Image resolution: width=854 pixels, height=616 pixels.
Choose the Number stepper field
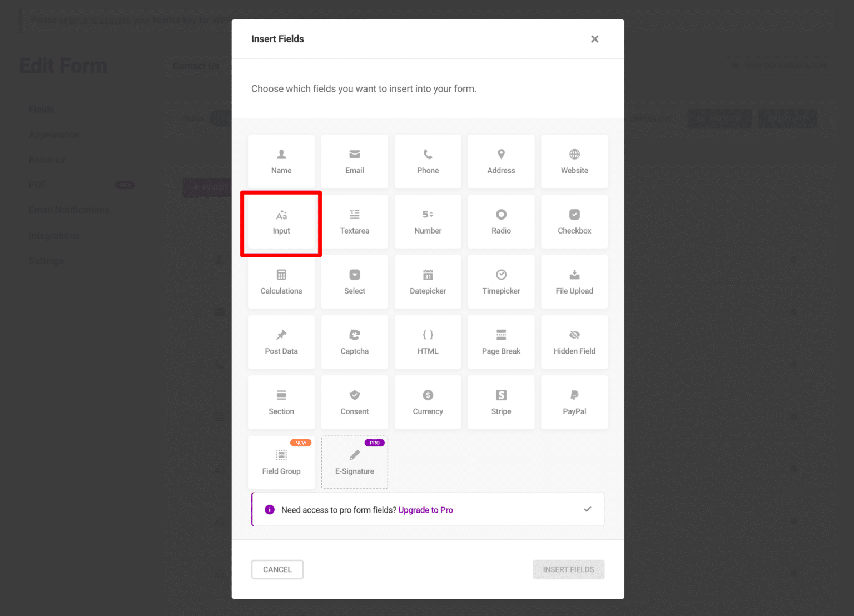click(x=428, y=221)
